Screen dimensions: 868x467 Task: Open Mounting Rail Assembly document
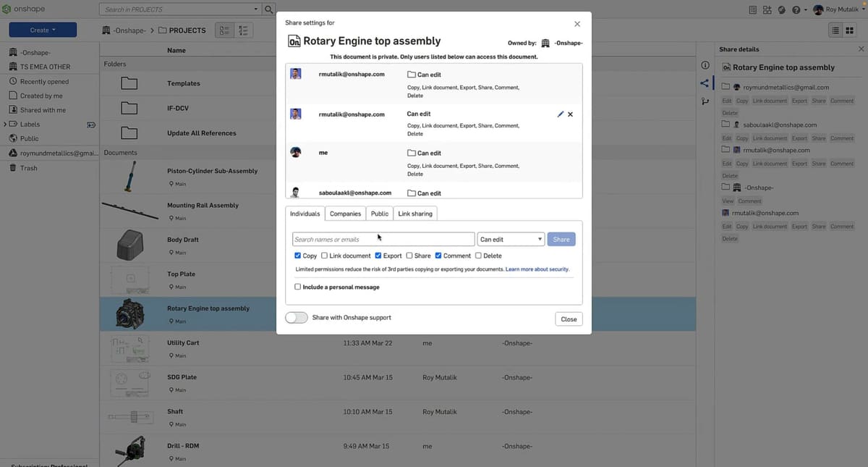[x=203, y=205]
